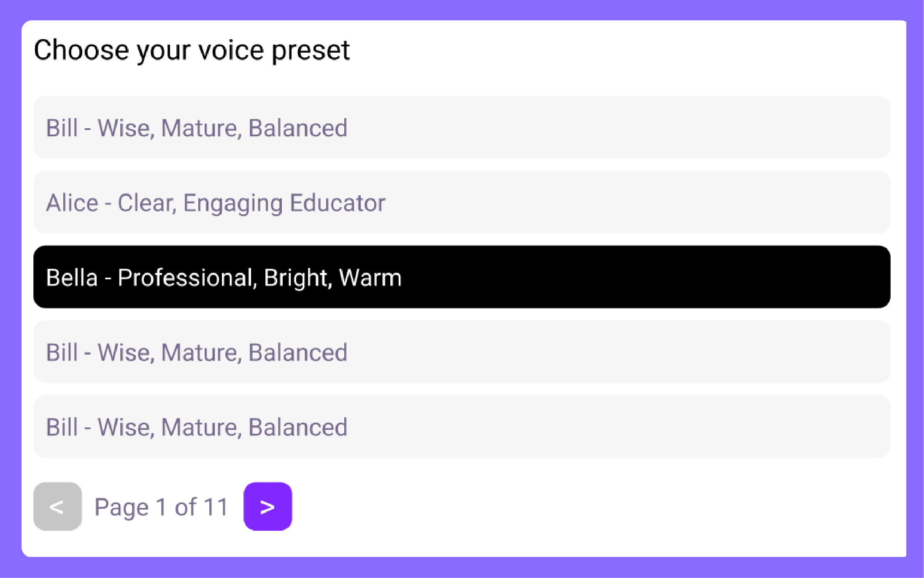Image resolution: width=924 pixels, height=578 pixels.
Task: Click the name 'Bella' in the highlighted option
Action: pos(72,278)
